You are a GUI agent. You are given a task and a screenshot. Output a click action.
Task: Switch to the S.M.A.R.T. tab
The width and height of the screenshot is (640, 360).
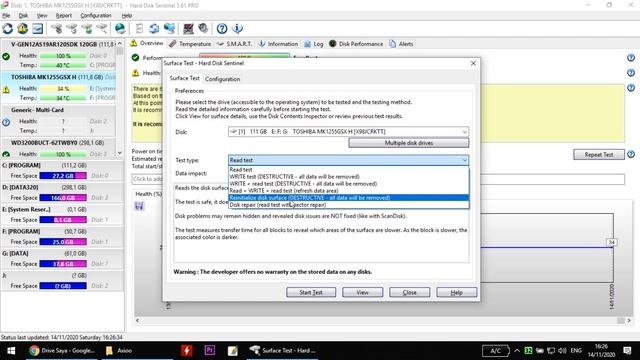pos(234,44)
